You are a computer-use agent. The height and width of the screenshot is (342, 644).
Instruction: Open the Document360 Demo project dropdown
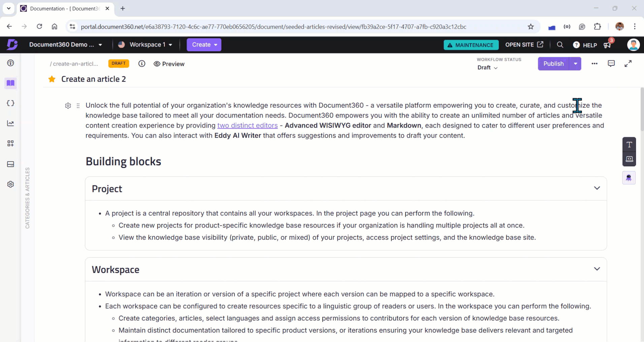[x=66, y=44]
